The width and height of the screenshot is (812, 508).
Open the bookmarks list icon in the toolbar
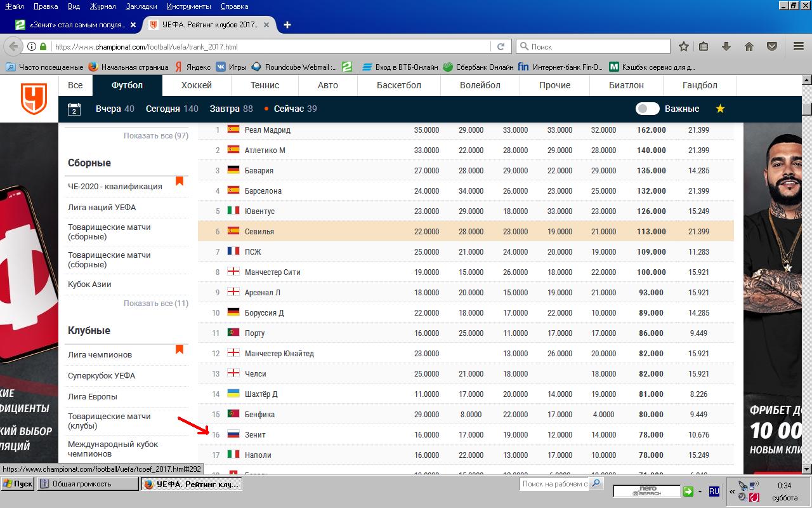click(x=704, y=46)
